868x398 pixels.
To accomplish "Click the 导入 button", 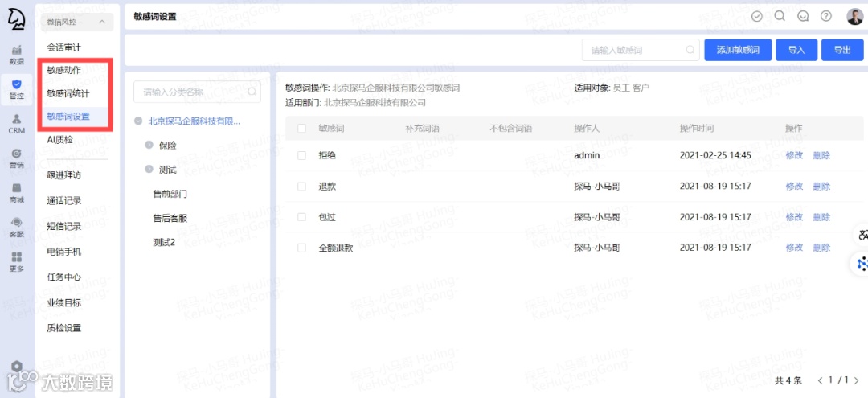I will pyautogui.click(x=796, y=50).
